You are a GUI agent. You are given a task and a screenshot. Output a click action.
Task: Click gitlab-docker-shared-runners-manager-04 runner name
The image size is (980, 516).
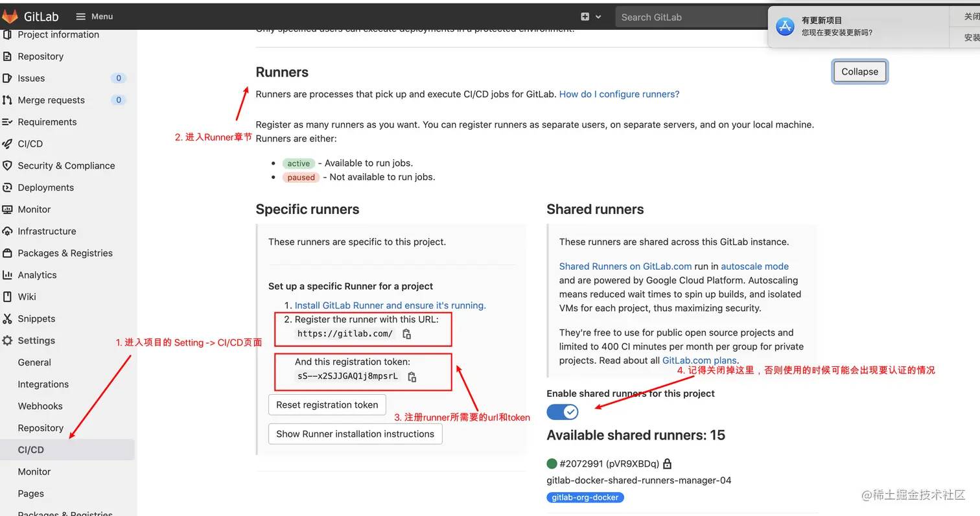click(639, 480)
